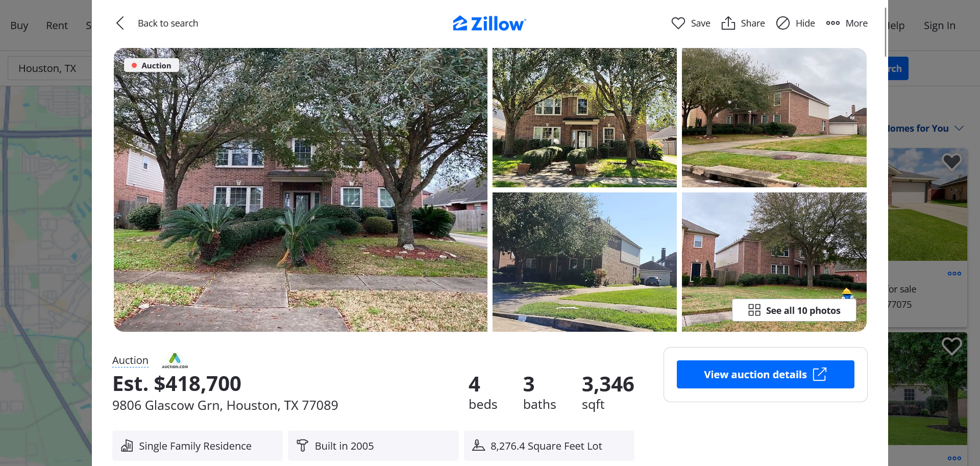
Task: Click the Built in 2005 hammer icon
Action: tap(302, 446)
